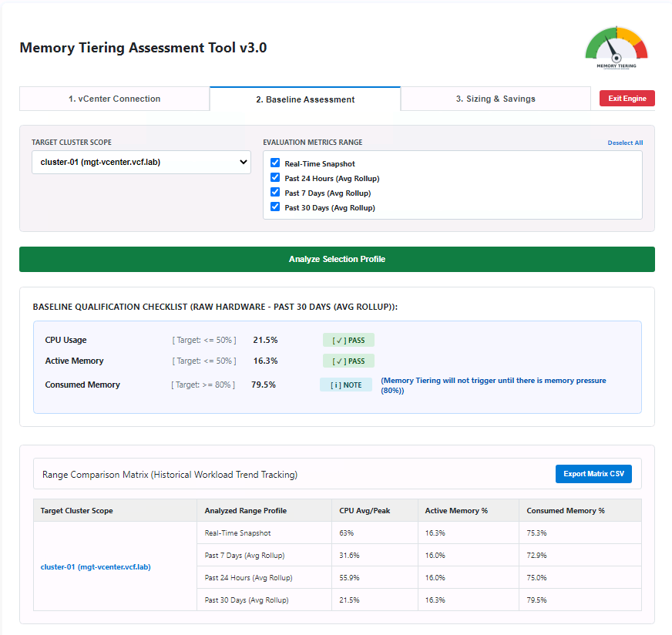
Task: Toggle Past 7 Days (Avg Rollup) checkbox
Action: pyautogui.click(x=275, y=192)
